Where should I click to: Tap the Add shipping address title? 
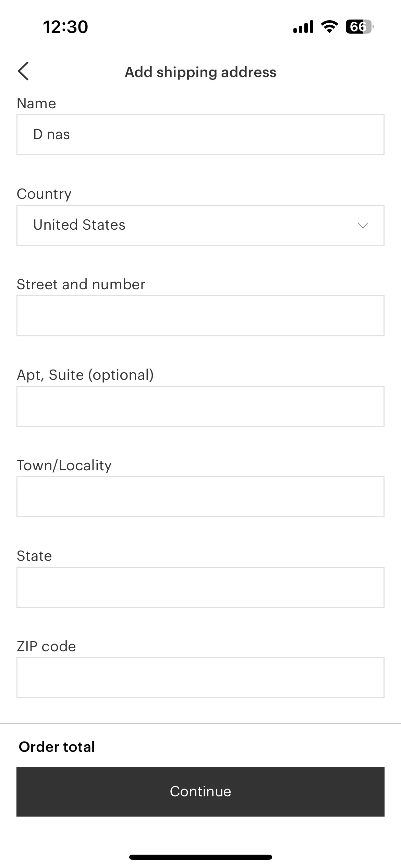pos(200,72)
